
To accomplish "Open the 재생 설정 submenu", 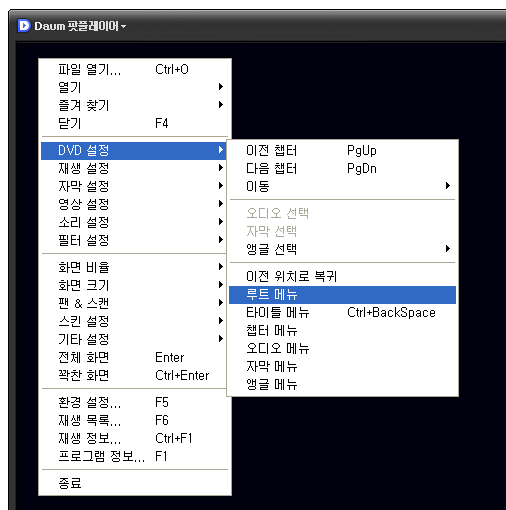I will (134, 168).
